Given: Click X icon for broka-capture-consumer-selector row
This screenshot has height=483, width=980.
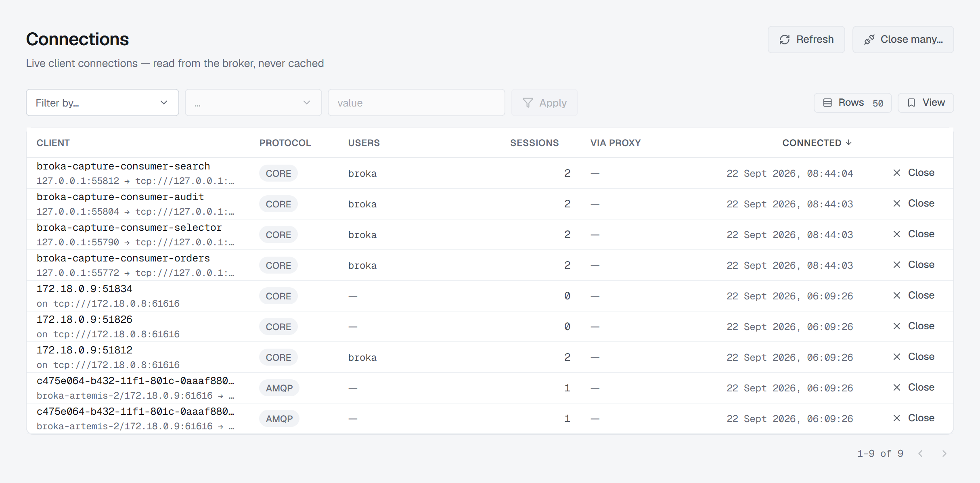Looking at the screenshot, I should click(x=897, y=234).
